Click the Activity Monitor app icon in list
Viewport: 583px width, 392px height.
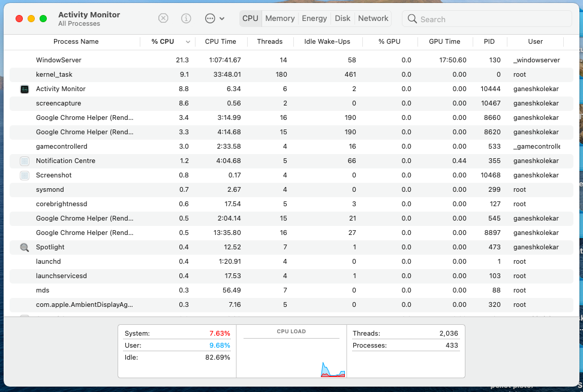(25, 89)
